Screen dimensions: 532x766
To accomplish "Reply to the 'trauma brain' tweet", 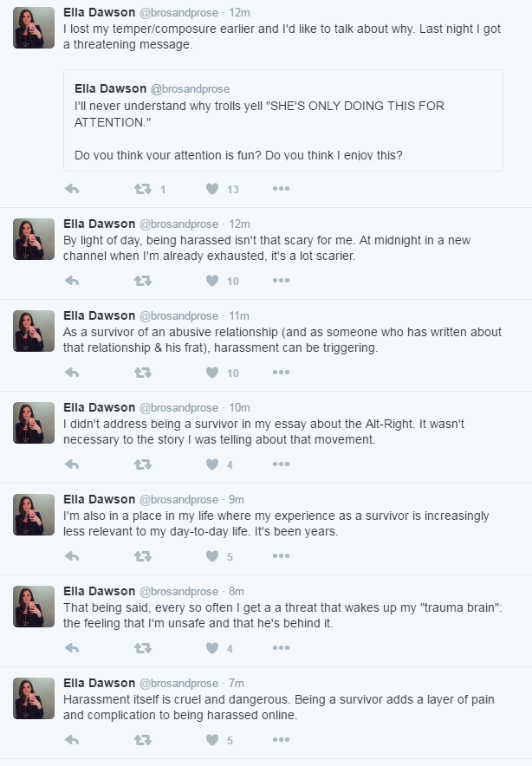I will pyautogui.click(x=72, y=648).
